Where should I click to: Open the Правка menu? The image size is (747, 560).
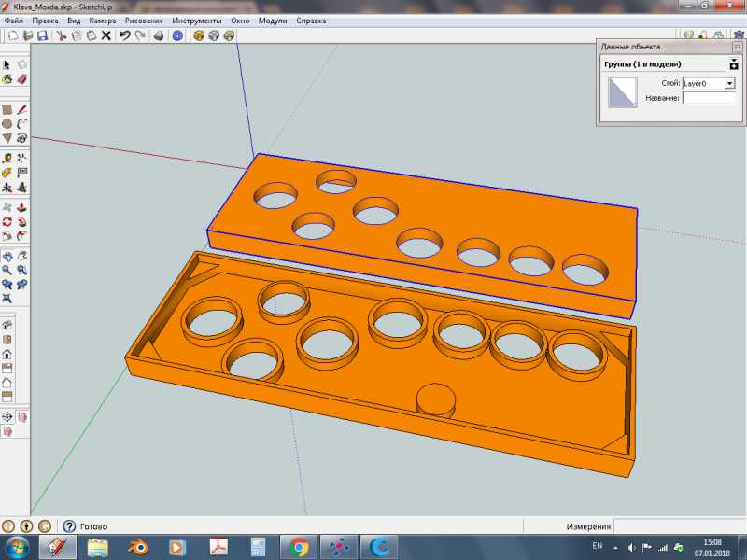(45, 21)
